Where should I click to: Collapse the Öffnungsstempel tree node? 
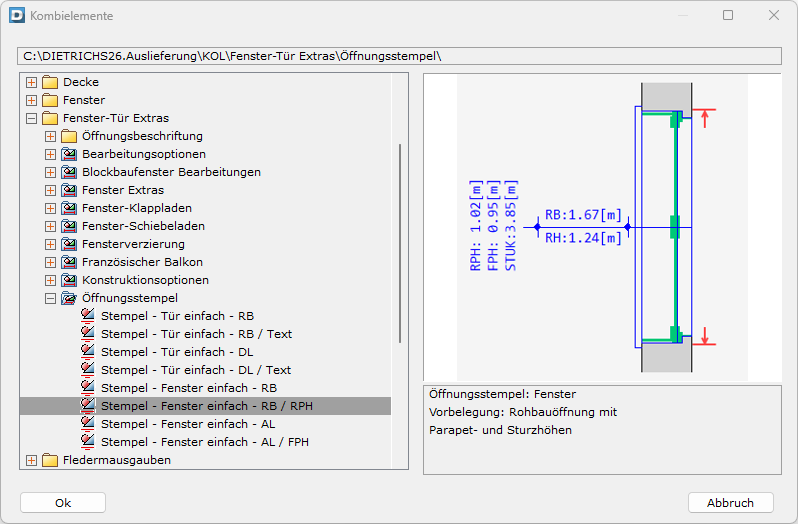point(51,298)
